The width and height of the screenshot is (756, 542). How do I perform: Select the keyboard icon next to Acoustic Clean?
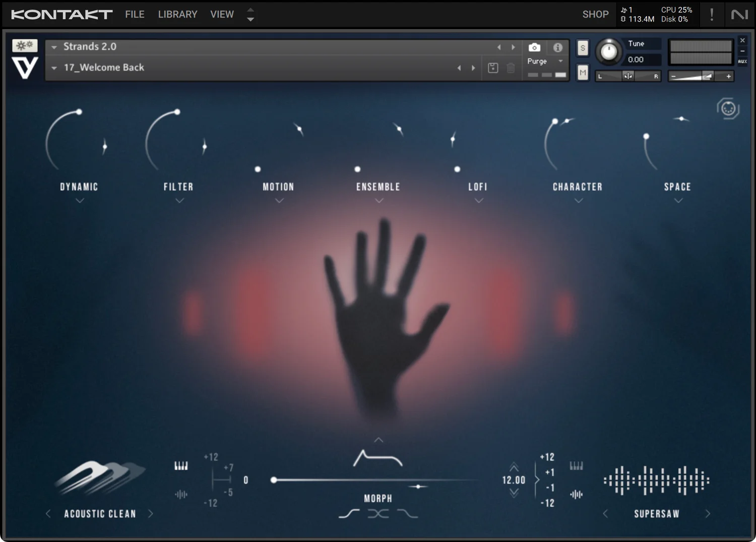[x=181, y=465]
